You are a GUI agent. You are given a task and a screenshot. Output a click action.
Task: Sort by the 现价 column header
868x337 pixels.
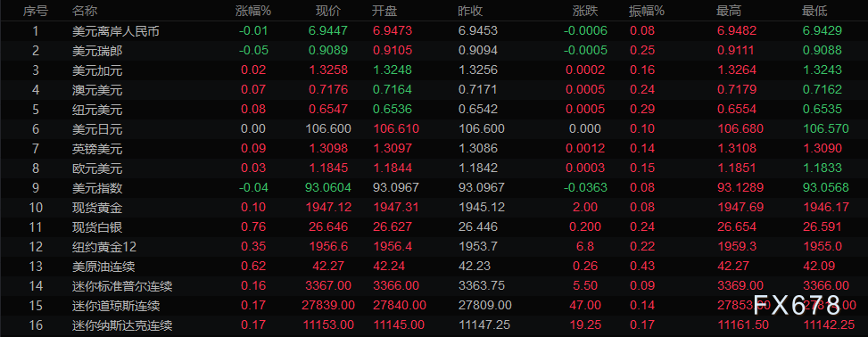click(x=328, y=11)
